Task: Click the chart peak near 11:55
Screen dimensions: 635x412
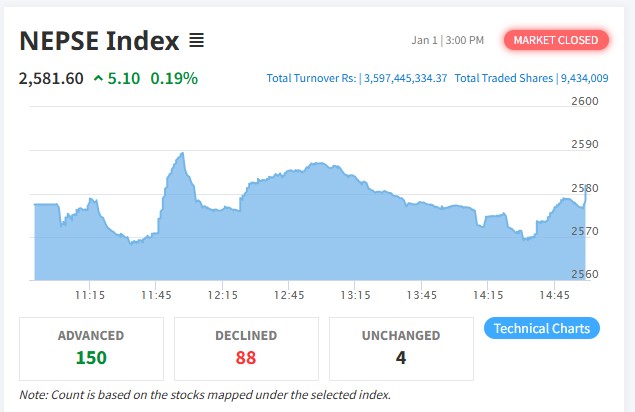Action: pyautogui.click(x=183, y=153)
